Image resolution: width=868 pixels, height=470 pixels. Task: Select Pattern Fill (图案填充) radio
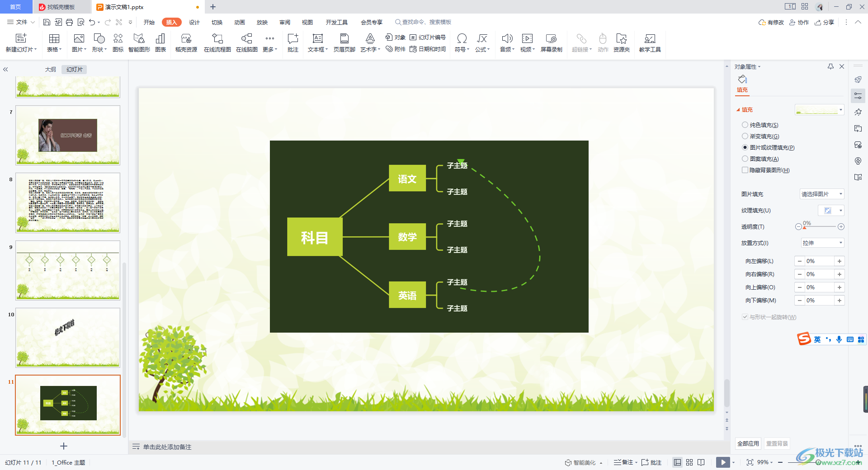pos(745,159)
